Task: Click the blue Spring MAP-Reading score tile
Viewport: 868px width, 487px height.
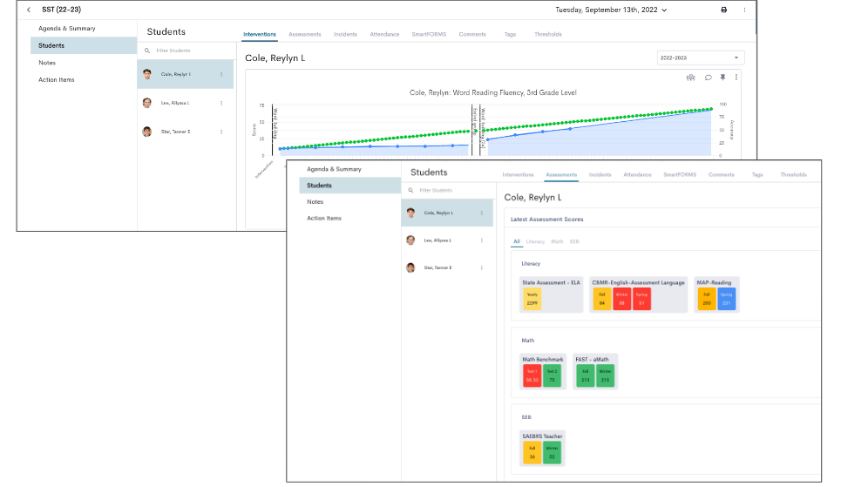Action: (727, 300)
